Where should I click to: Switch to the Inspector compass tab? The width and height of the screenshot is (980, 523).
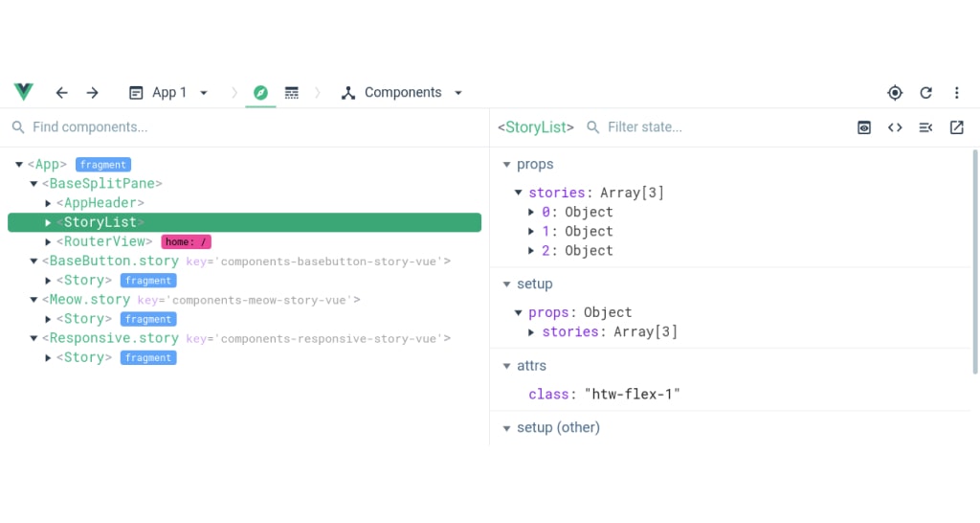pos(260,93)
